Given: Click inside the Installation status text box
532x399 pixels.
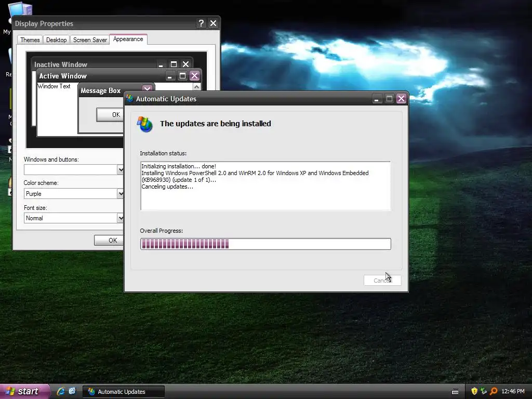Looking at the screenshot, I should click(x=265, y=186).
